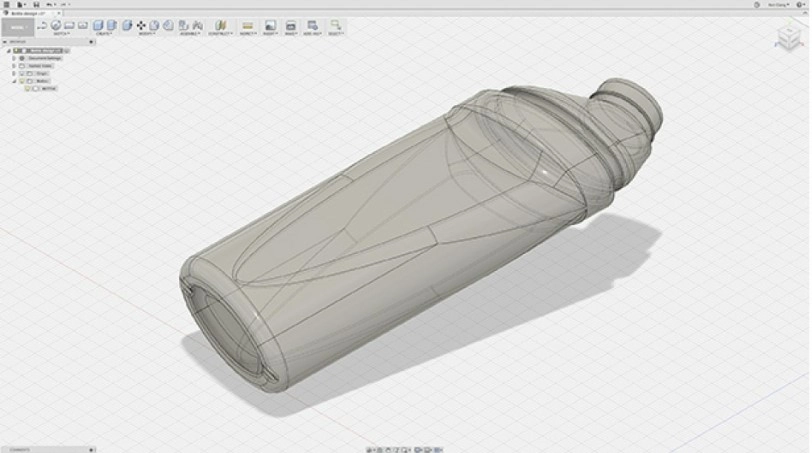Toggle visibility of the body under Bodies
The width and height of the screenshot is (812, 453).
tap(28, 89)
